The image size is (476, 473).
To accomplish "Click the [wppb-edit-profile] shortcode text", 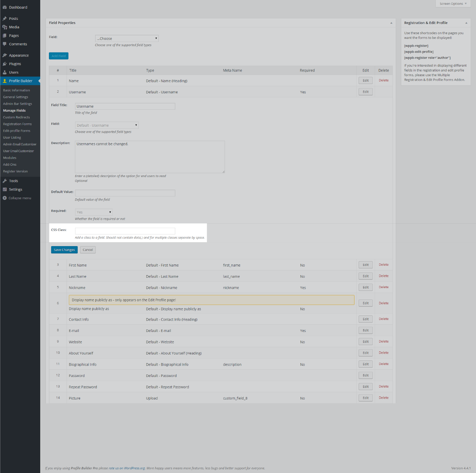I will point(419,52).
